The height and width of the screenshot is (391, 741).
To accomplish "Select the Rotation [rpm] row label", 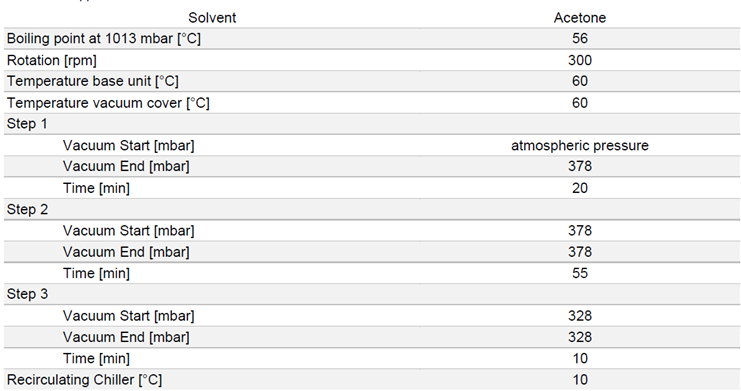I will pyautogui.click(x=52, y=61).
